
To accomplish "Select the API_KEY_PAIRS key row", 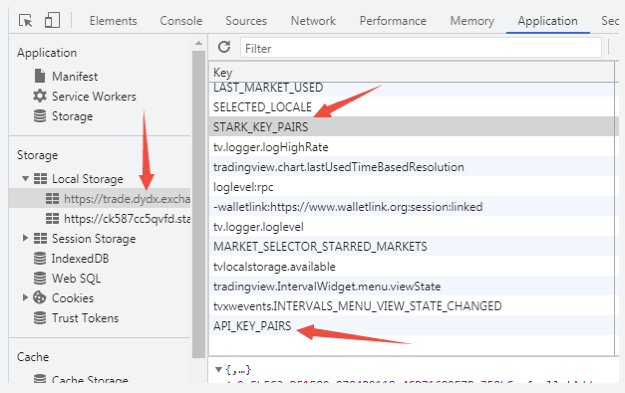I will [x=411, y=326].
